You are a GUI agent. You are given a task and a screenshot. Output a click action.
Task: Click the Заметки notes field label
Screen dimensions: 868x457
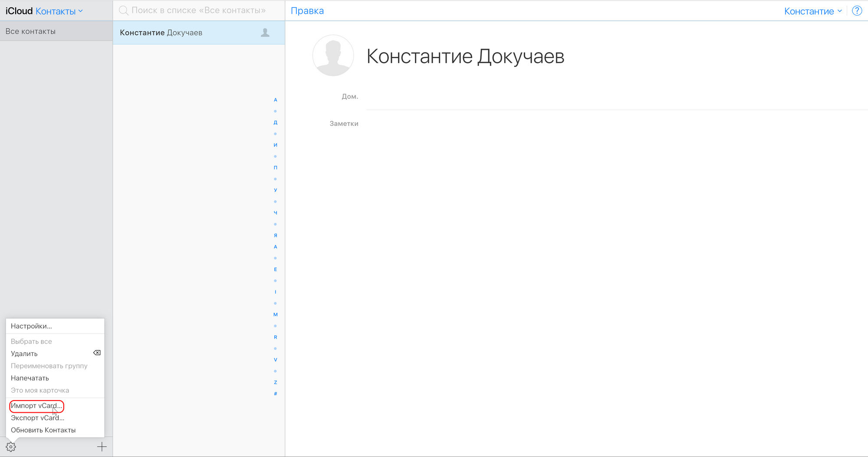[x=344, y=124]
